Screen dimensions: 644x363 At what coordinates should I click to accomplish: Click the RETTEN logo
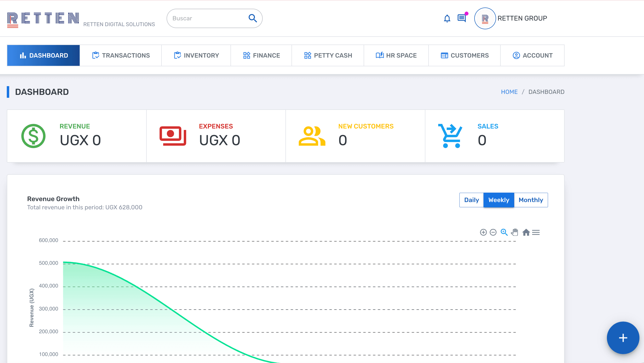(43, 19)
